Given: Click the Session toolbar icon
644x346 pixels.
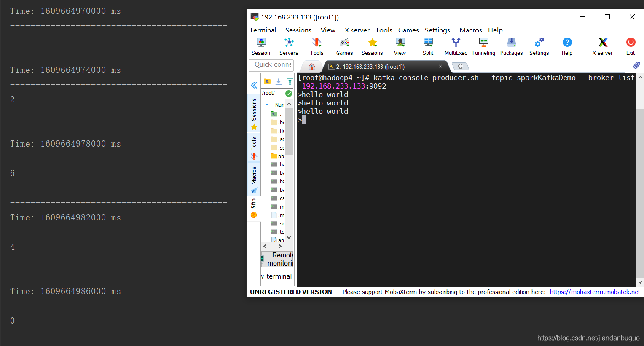Looking at the screenshot, I should (261, 43).
